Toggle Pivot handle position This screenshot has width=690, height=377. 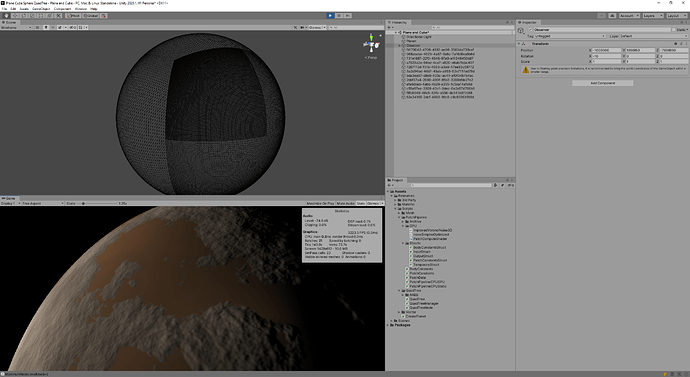click(x=73, y=16)
